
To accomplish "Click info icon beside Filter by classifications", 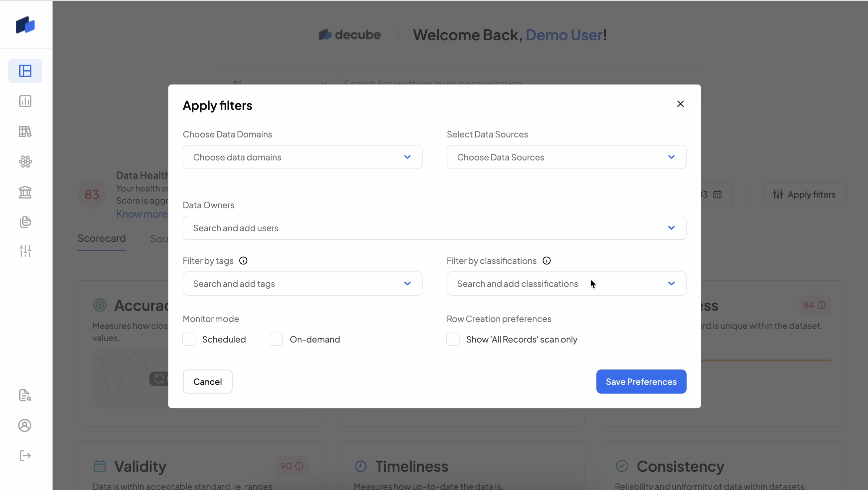I will (x=546, y=261).
